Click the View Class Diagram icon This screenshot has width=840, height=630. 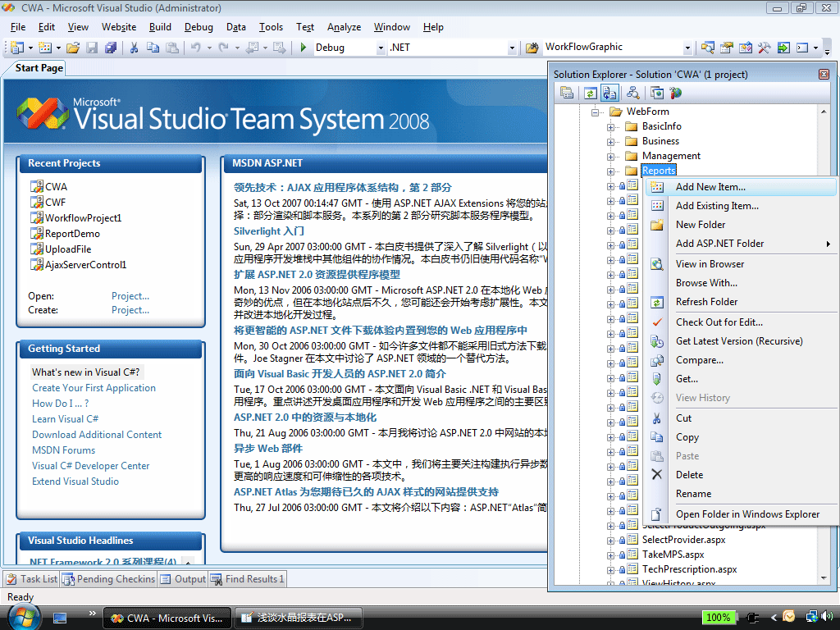click(x=632, y=93)
